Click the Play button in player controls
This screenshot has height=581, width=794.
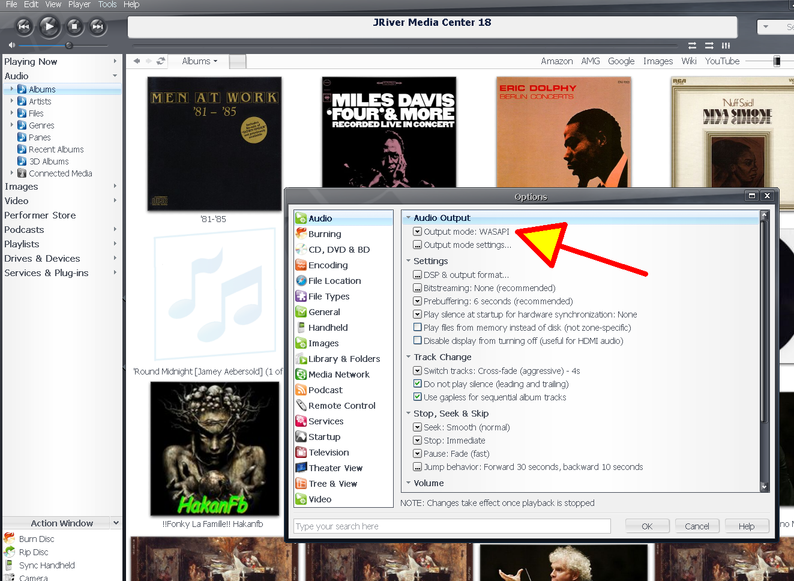49,26
